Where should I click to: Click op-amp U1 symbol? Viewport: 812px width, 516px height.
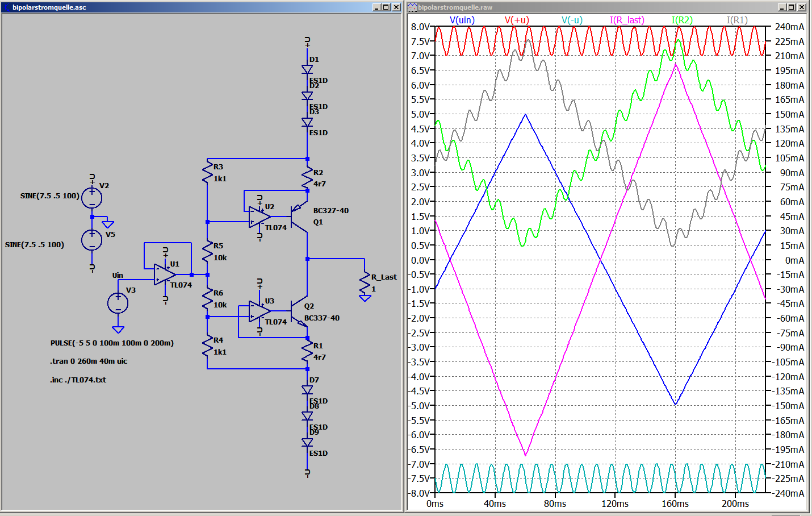165,274
